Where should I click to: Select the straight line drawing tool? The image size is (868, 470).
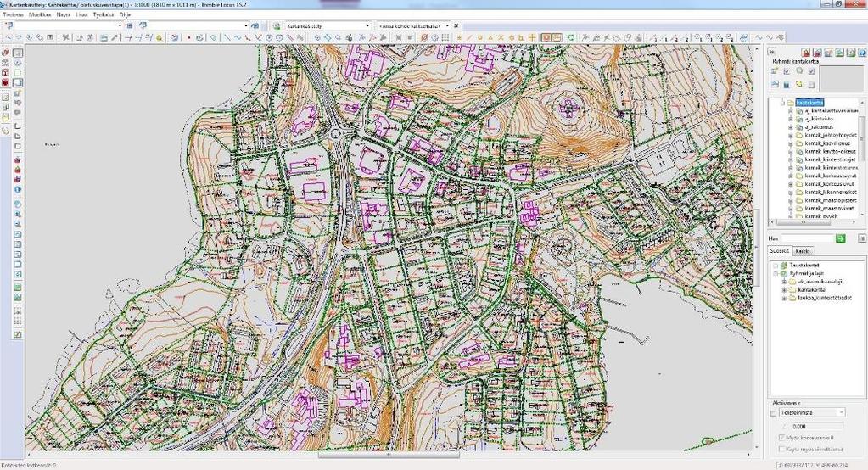click(x=227, y=37)
